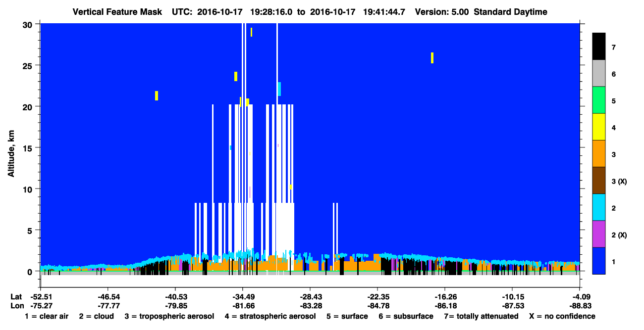This screenshot has height=330, width=644.
Task: Click legend text '7= totally attenuated'
Action: coord(481,316)
